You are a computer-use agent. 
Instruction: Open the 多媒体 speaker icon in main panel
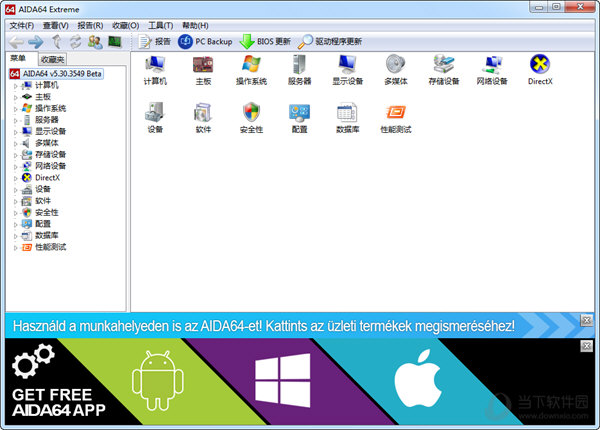396,70
